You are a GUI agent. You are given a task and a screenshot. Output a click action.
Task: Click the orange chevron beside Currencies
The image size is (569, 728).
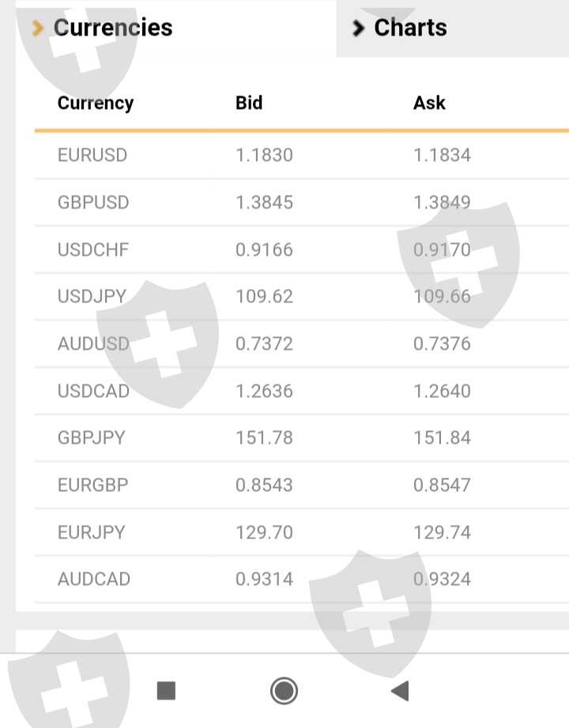pos(38,28)
